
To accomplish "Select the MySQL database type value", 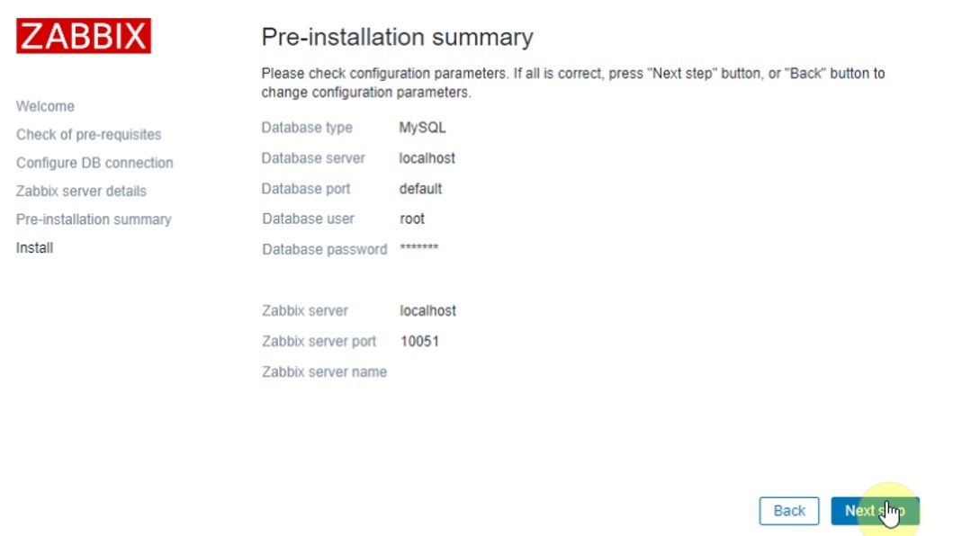I will 422,128.
